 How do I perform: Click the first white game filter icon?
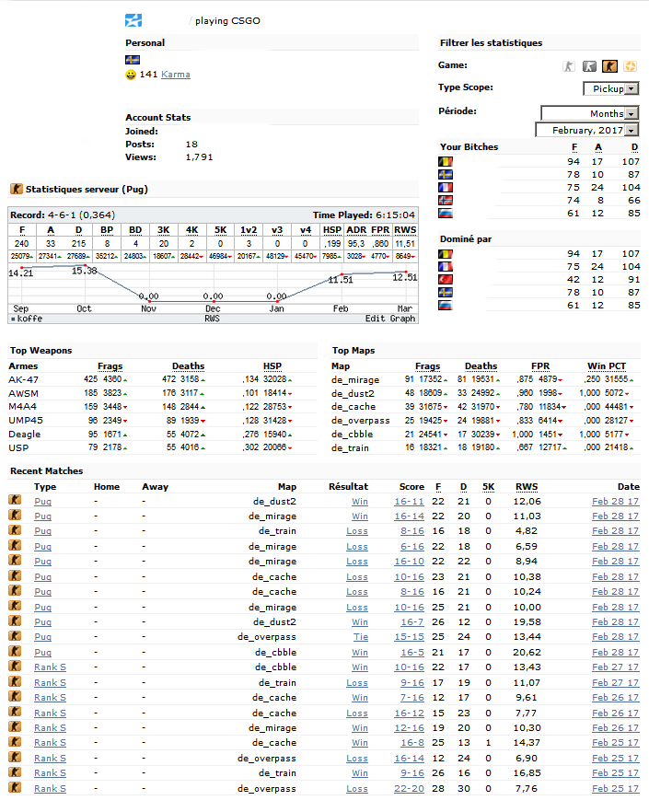coord(570,66)
